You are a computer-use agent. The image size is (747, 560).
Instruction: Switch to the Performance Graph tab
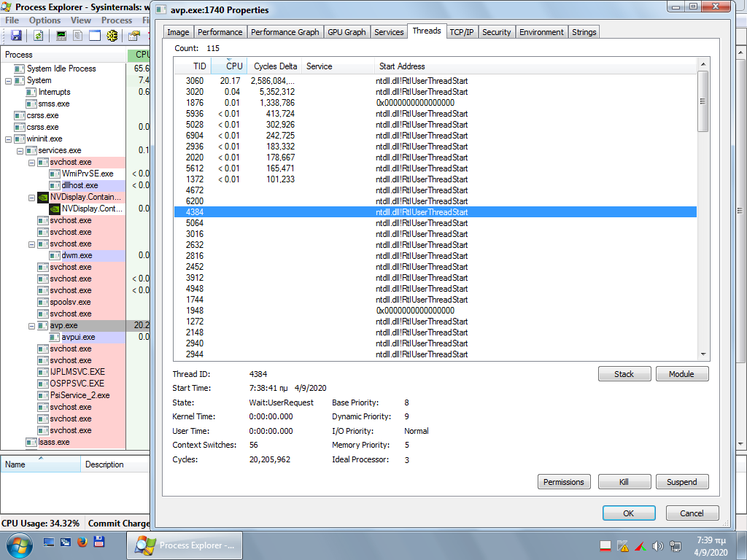pos(285,32)
